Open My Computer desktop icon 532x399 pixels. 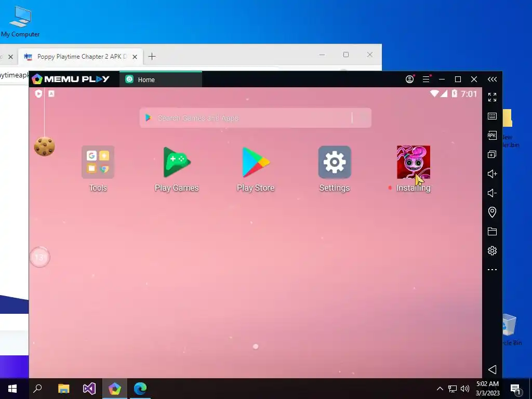[20, 22]
